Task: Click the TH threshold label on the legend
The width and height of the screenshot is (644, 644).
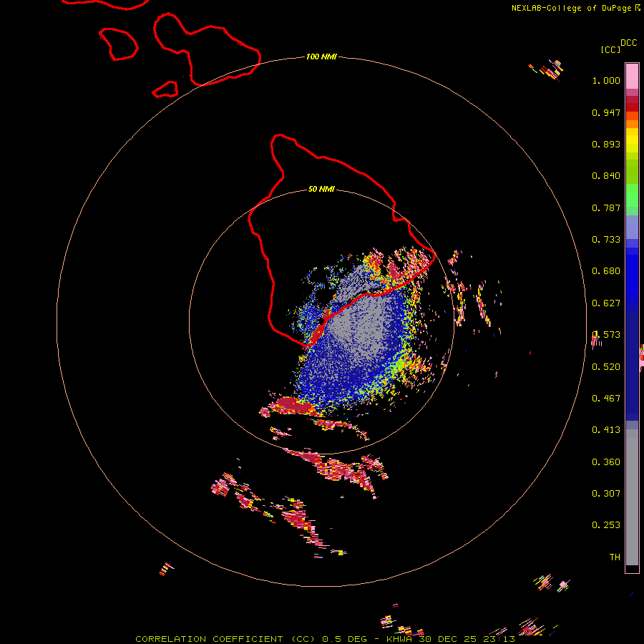Action: tap(615, 557)
